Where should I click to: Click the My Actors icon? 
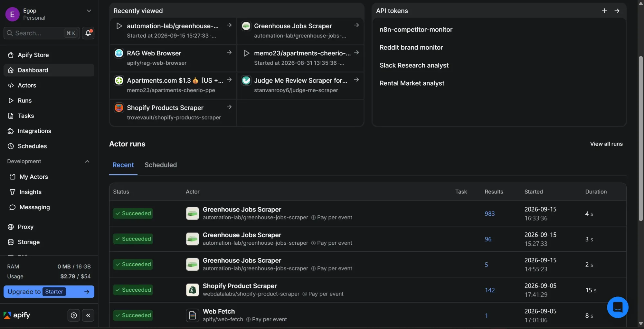coord(12,177)
